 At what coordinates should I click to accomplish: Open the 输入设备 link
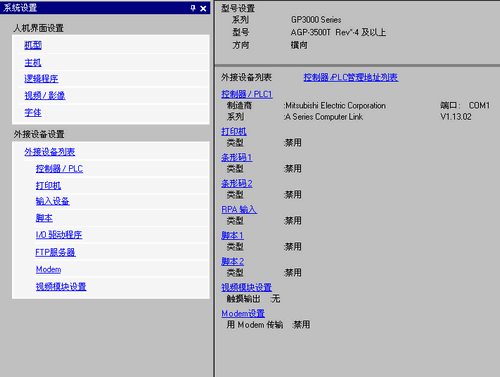coord(52,201)
